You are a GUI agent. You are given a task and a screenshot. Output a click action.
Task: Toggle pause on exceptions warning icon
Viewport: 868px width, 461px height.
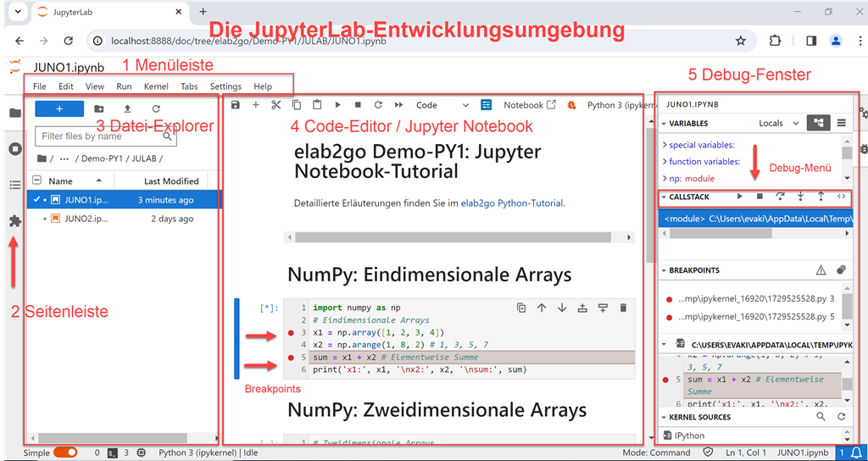(821, 270)
